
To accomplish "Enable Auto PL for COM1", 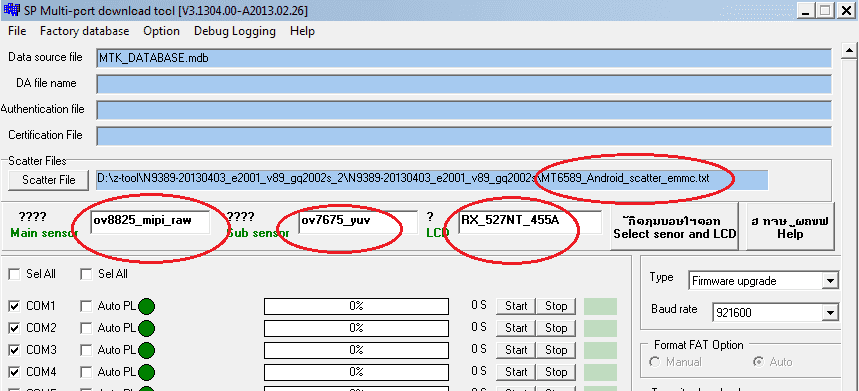I will click(86, 306).
